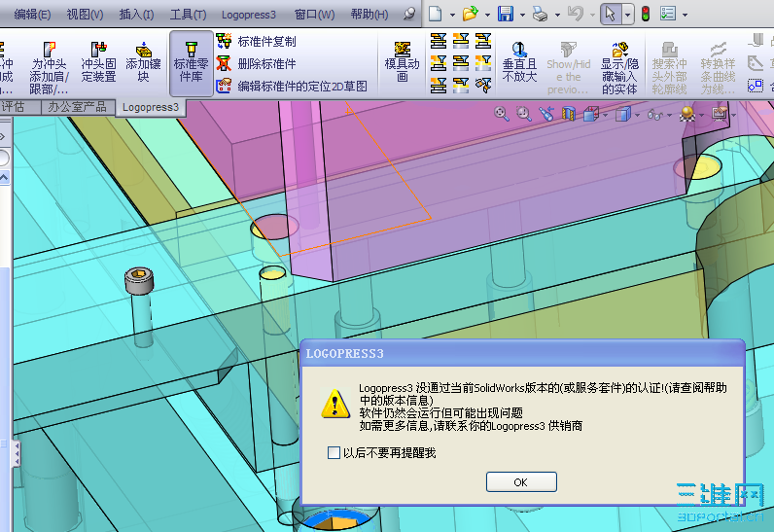Click the 模具动画 die animation icon
The image size is (774, 532).
pos(402,62)
